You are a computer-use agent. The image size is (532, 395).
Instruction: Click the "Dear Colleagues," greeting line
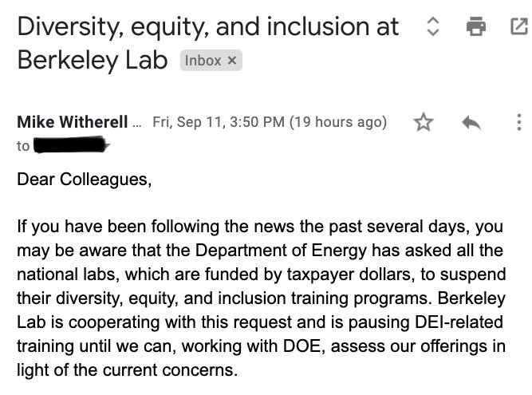(84, 179)
